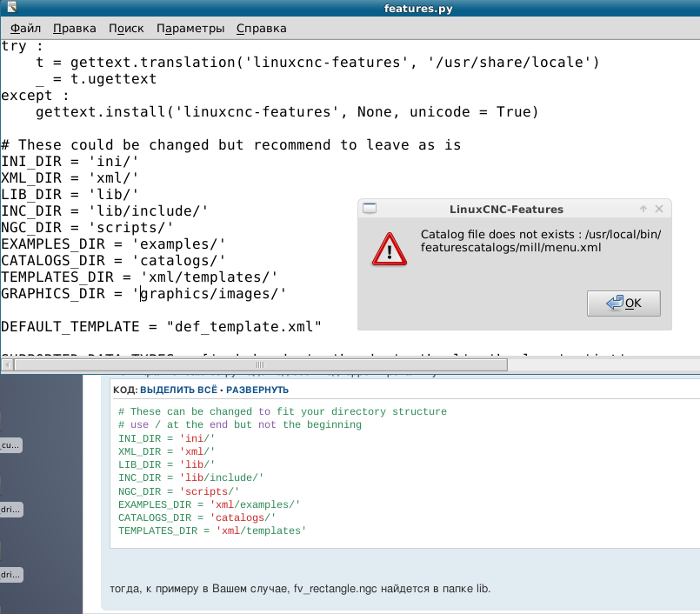Screen dimensions: 700x614
Task: Click the warning triangle icon in dialog
Action: [390, 250]
